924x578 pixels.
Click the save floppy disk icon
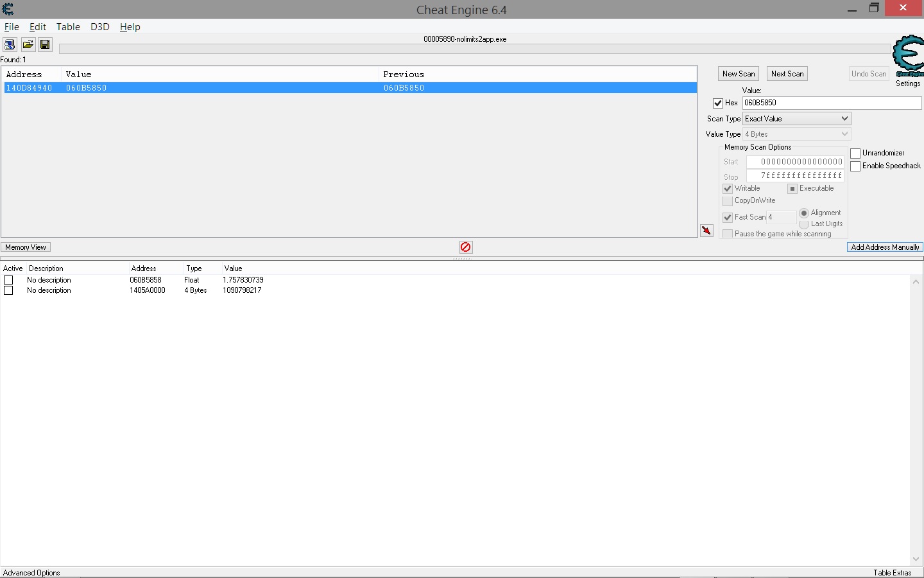click(x=45, y=44)
